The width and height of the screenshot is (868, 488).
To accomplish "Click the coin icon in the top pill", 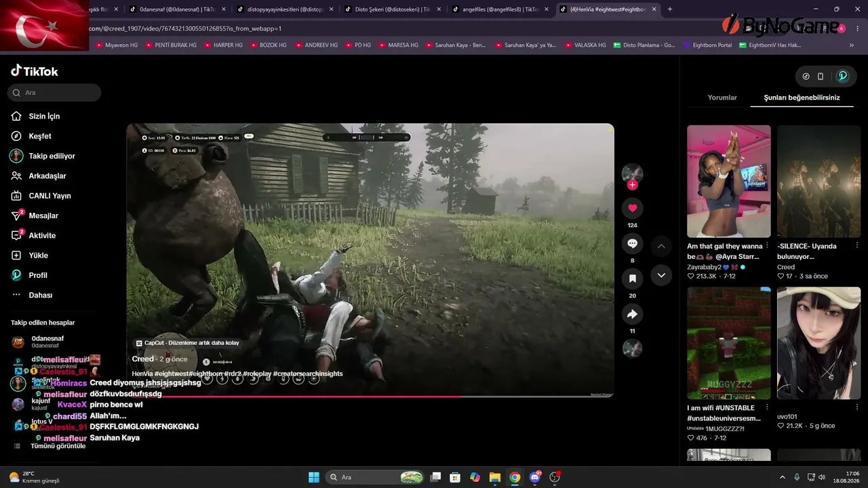I will tap(806, 77).
